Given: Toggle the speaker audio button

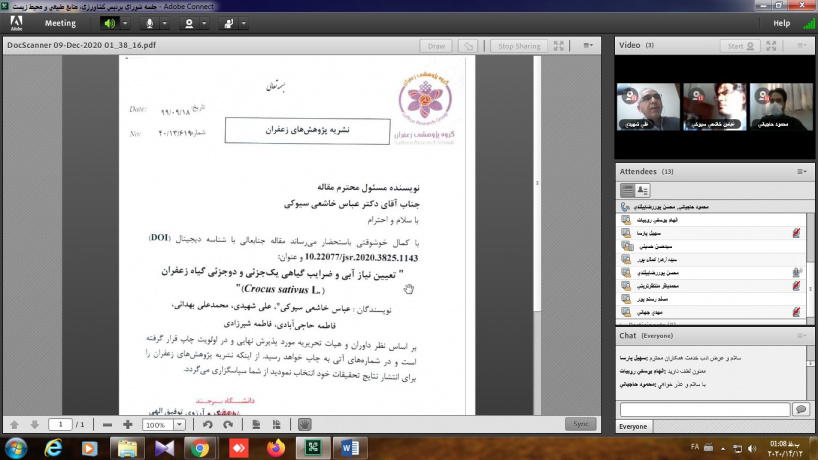Looking at the screenshot, I should click(x=108, y=23).
